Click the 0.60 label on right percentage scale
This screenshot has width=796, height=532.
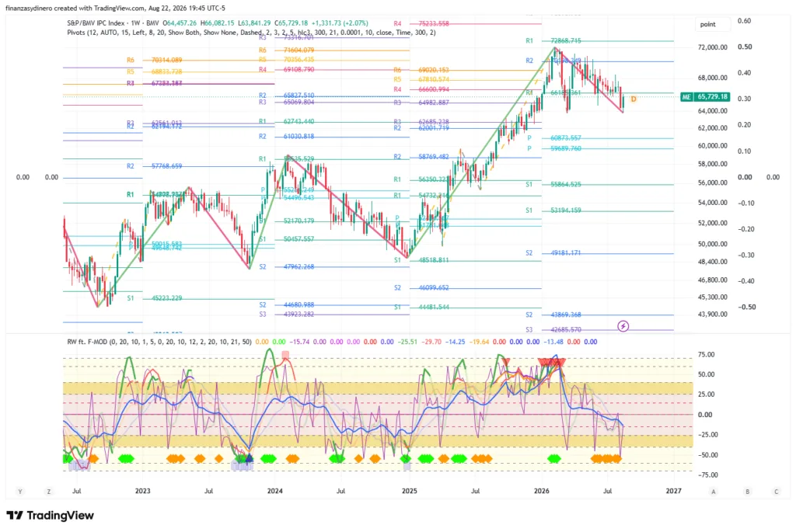tap(744, 21)
